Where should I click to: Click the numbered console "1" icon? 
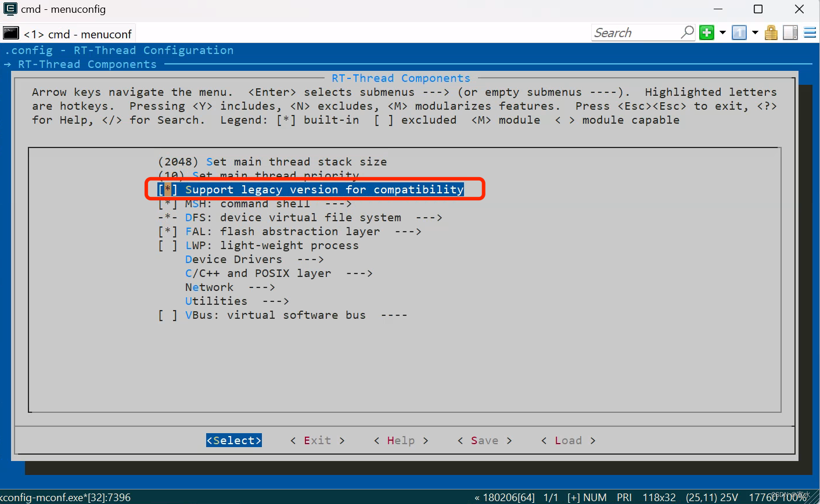tap(738, 33)
